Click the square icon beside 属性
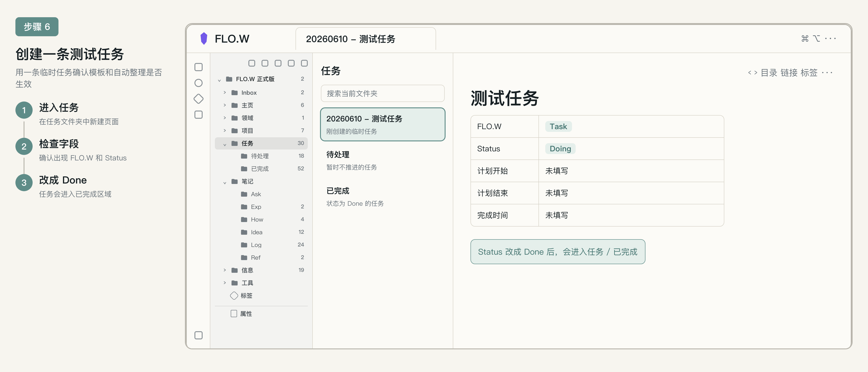The height and width of the screenshot is (372, 868). [234, 313]
